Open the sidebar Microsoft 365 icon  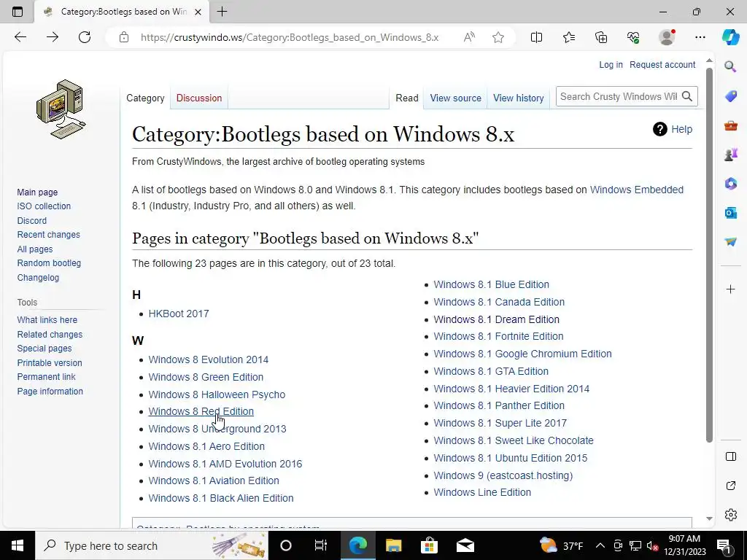pos(730,183)
